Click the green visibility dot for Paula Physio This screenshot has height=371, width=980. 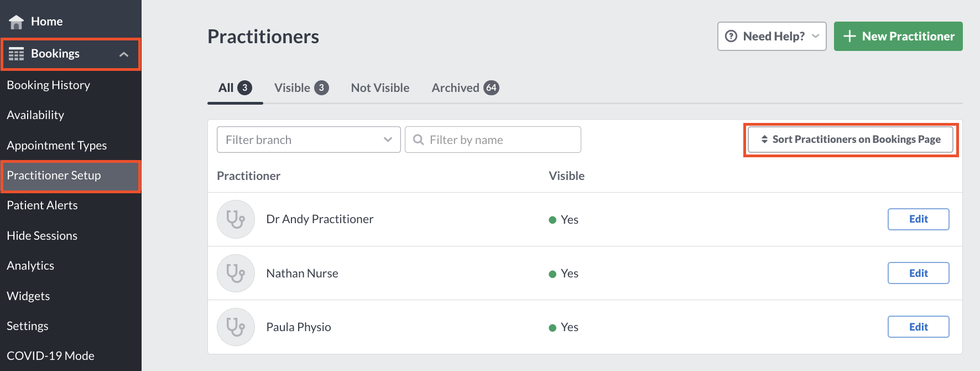point(551,327)
